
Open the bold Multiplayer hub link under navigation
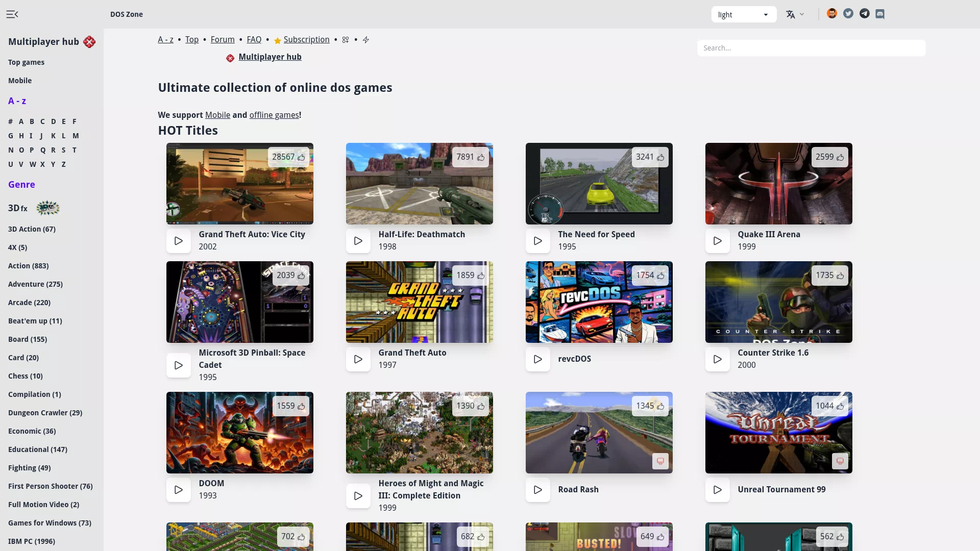270,57
